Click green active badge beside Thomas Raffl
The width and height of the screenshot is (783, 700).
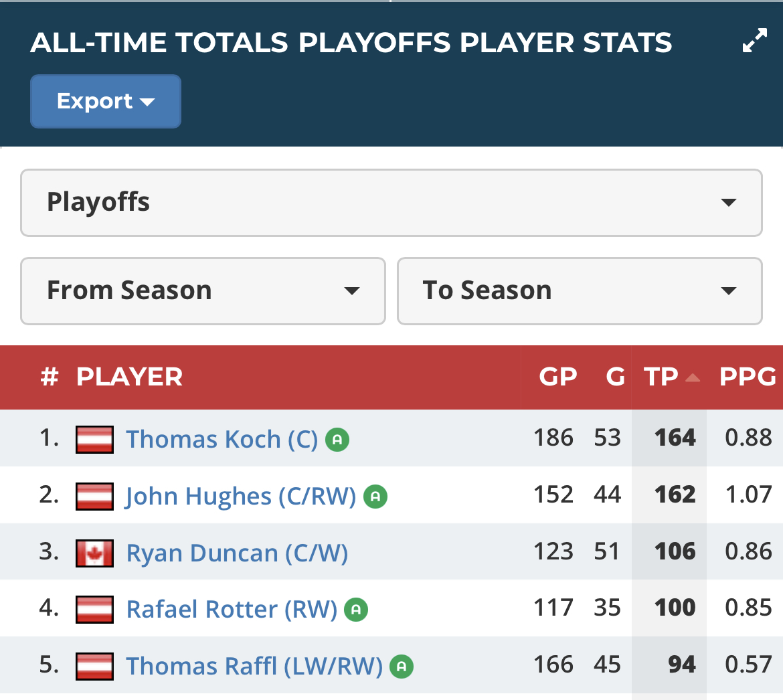coord(402,667)
